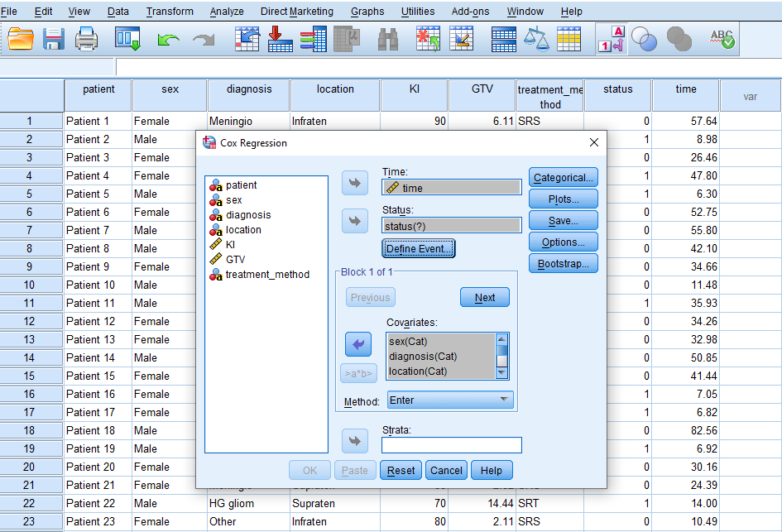Click the Status field showing status(?)
This screenshot has width=782, height=532.
point(451,226)
